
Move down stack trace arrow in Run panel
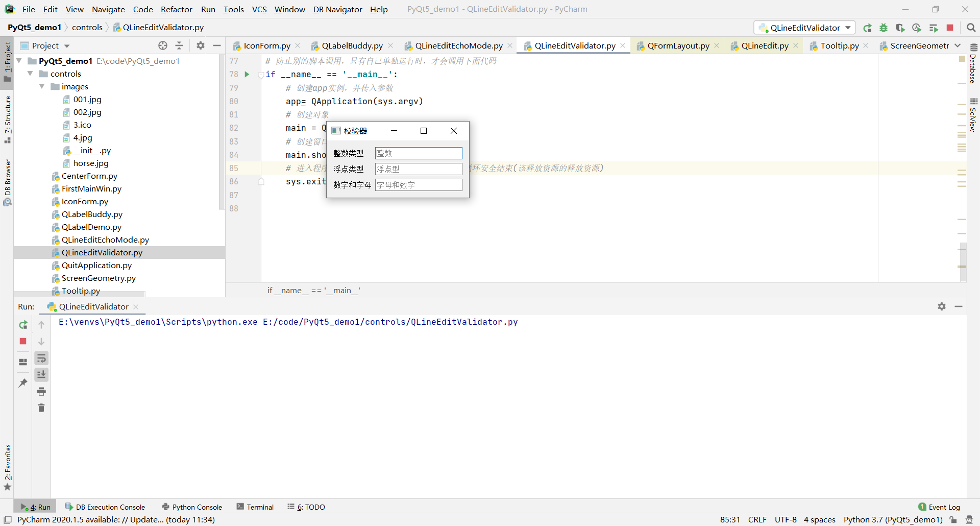click(41, 341)
